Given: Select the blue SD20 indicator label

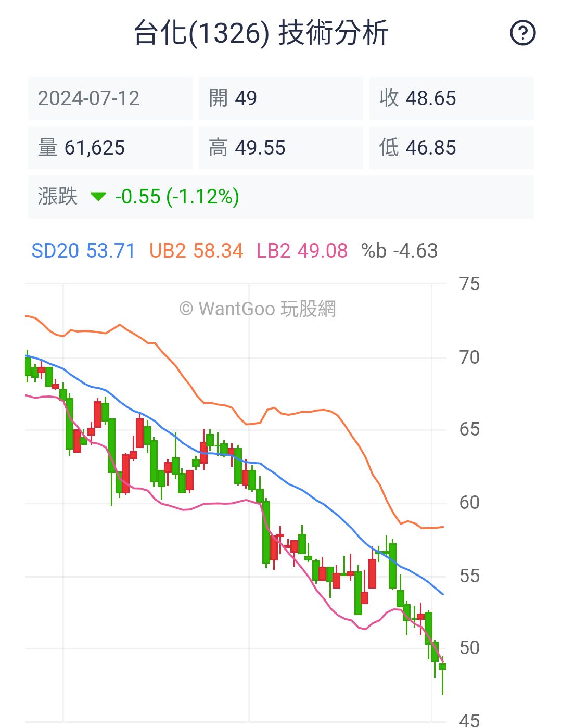Looking at the screenshot, I should 83,251.
